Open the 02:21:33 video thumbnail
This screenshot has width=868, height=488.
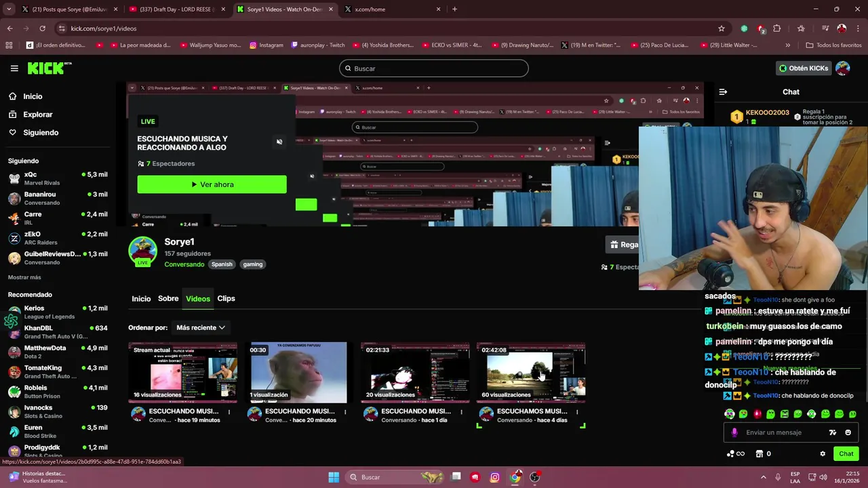pos(415,372)
